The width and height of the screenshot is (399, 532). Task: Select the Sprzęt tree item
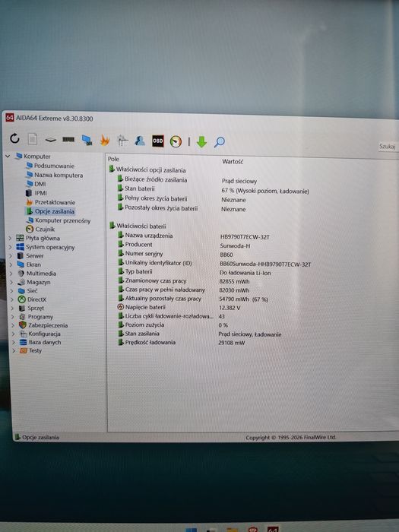32,308
